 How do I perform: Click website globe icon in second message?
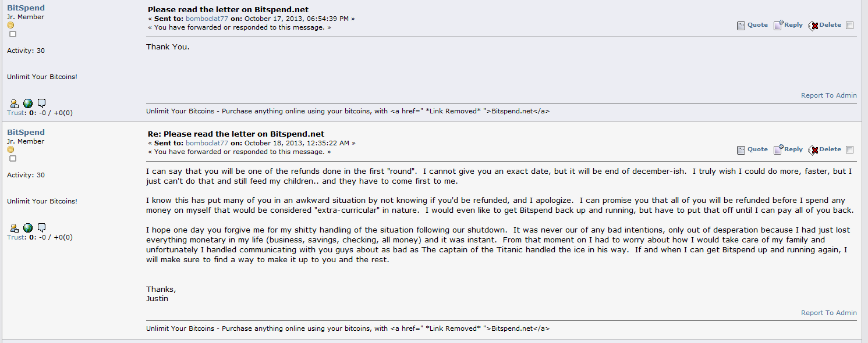pyautogui.click(x=28, y=228)
